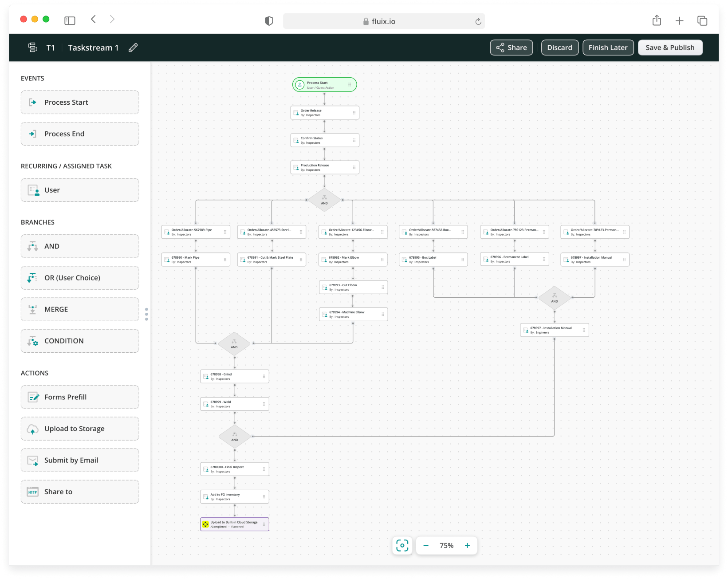
Task: Select the Production Release node
Action: point(325,167)
